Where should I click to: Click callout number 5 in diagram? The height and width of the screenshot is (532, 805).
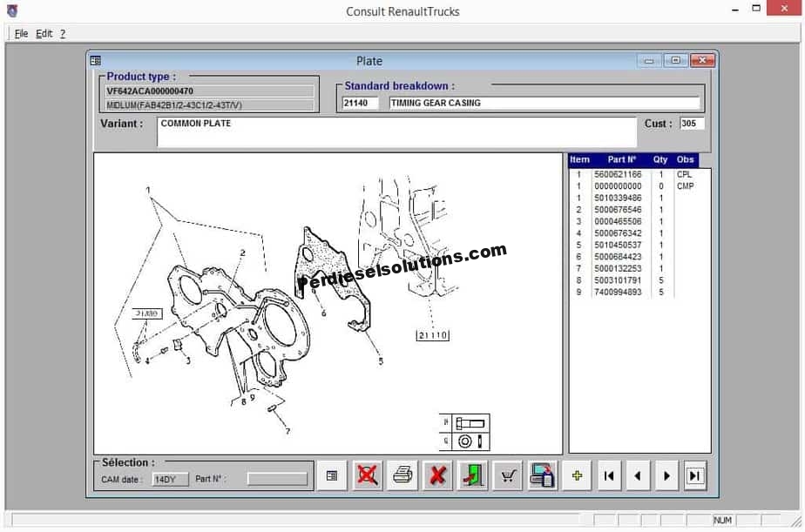pos(381,361)
